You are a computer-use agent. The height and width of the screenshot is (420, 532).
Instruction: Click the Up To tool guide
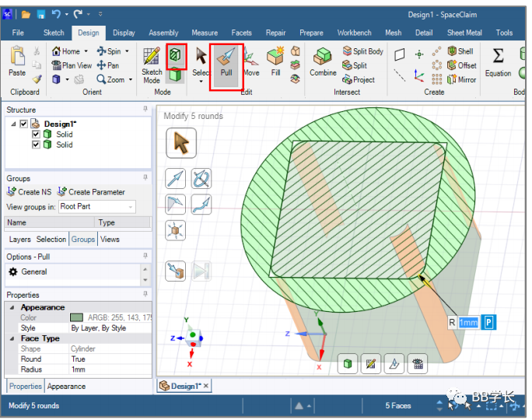(x=176, y=271)
